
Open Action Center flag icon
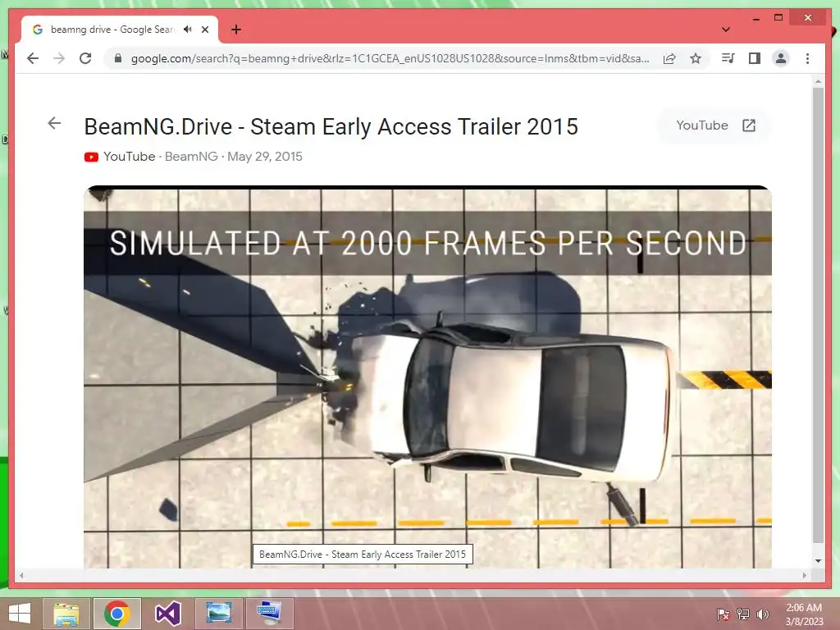point(723,614)
